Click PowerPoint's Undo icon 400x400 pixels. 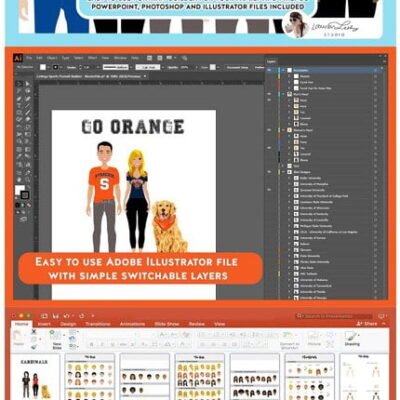point(67,316)
